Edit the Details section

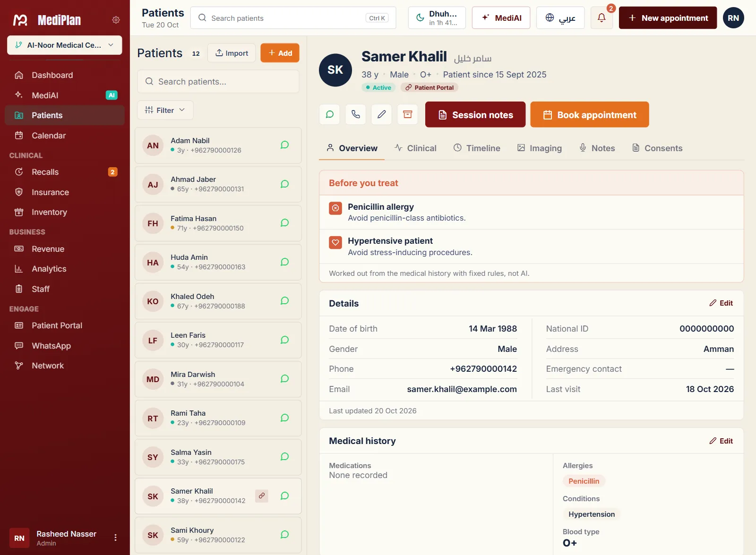(721, 303)
